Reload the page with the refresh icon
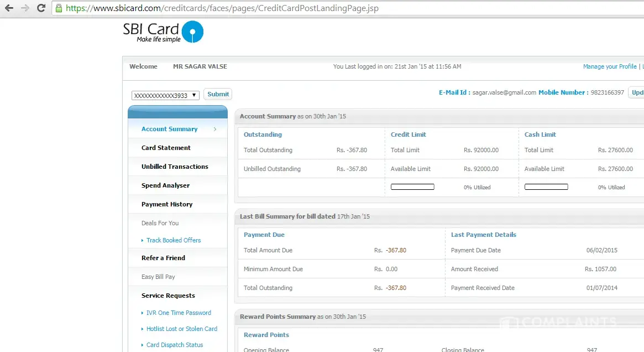644x352 pixels. click(41, 8)
